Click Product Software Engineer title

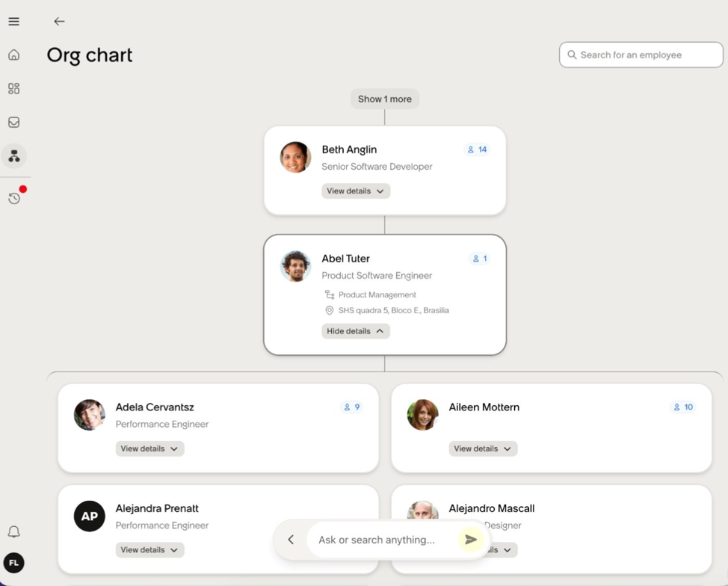click(x=377, y=276)
